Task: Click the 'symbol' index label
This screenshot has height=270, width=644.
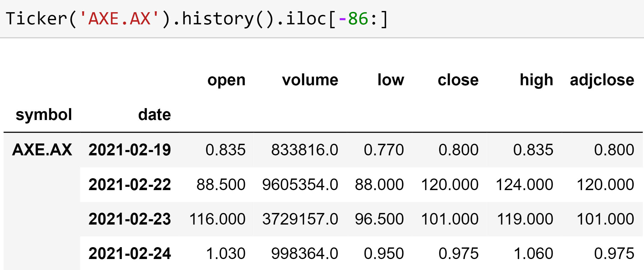Action: coord(44,115)
